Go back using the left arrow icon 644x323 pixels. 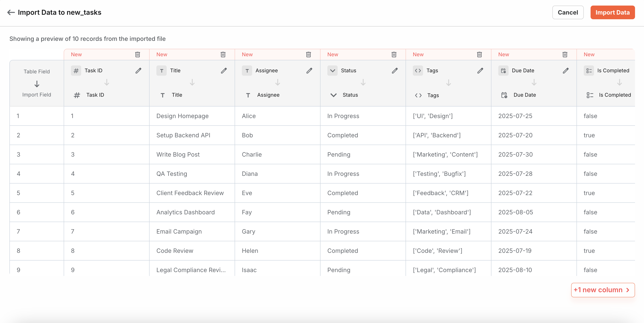point(11,12)
